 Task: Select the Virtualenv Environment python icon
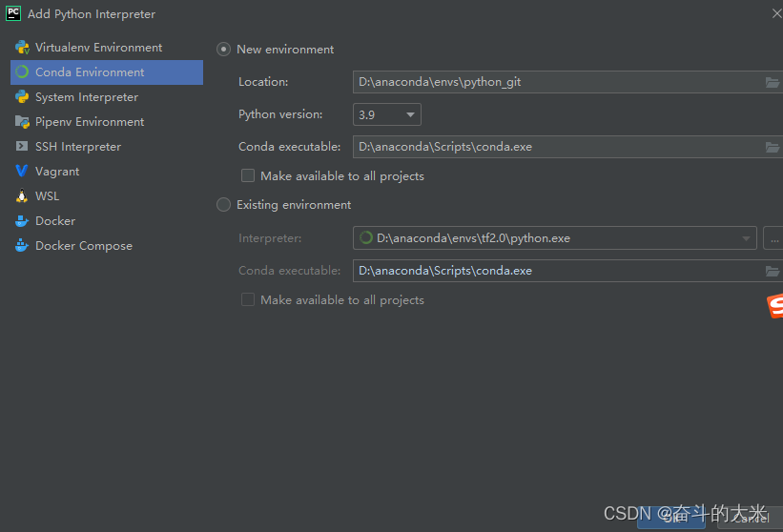(x=23, y=48)
